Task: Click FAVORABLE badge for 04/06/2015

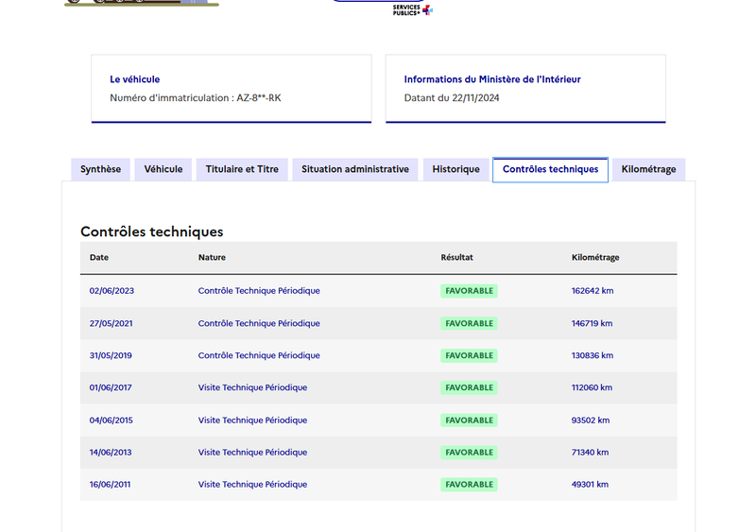Action: click(x=469, y=420)
